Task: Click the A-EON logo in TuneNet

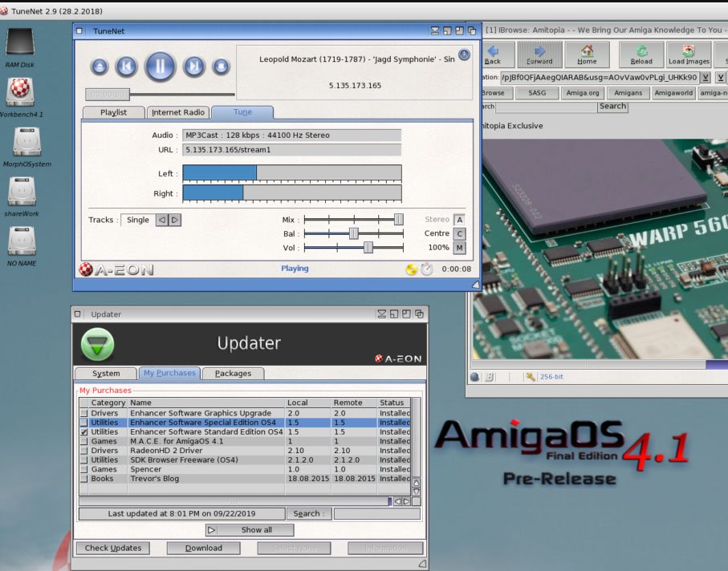Action: [116, 269]
